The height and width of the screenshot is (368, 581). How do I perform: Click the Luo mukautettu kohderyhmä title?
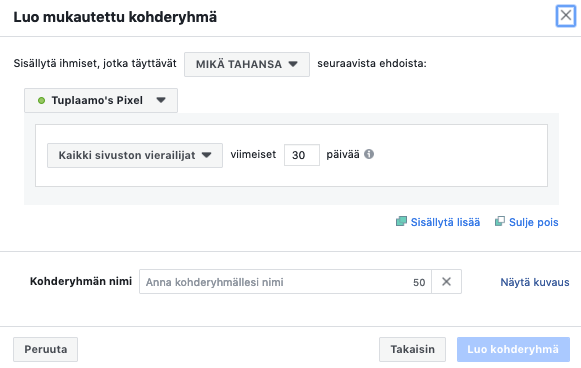[115, 17]
